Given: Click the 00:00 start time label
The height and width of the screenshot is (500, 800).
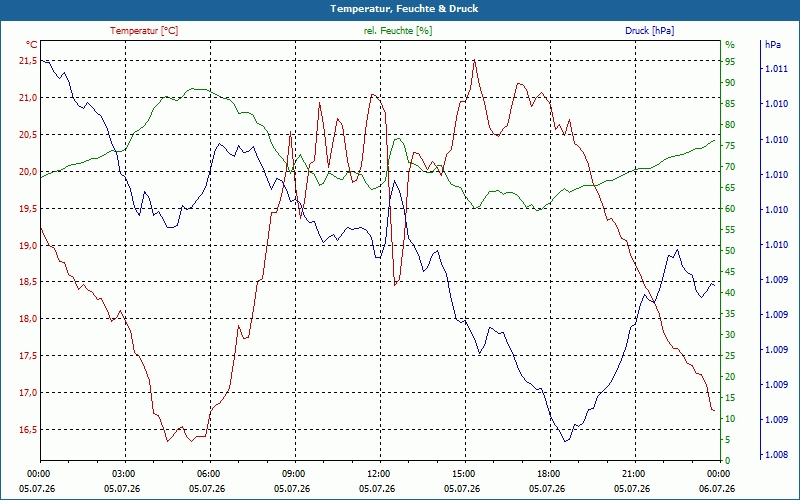Looking at the screenshot, I should tap(40, 474).
